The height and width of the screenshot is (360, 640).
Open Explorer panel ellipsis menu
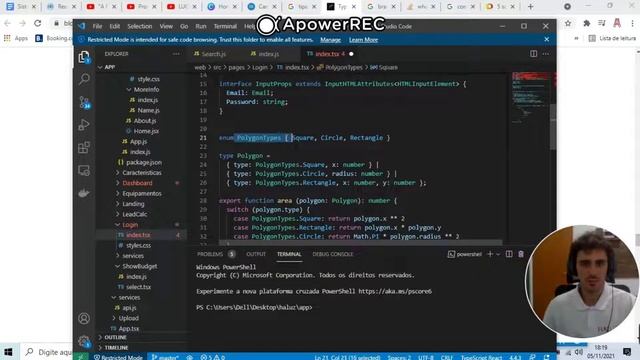tap(176, 54)
